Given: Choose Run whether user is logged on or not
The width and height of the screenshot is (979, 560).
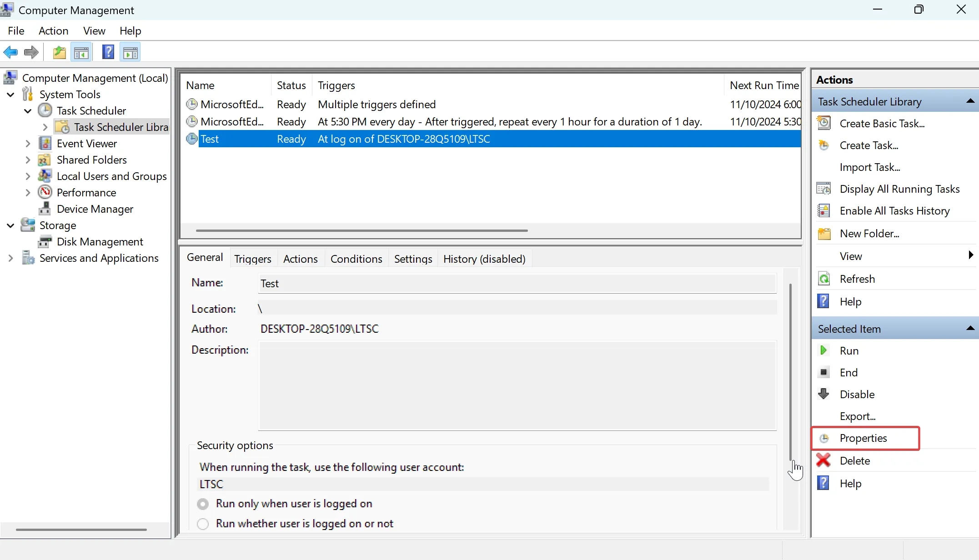Looking at the screenshot, I should click(203, 524).
